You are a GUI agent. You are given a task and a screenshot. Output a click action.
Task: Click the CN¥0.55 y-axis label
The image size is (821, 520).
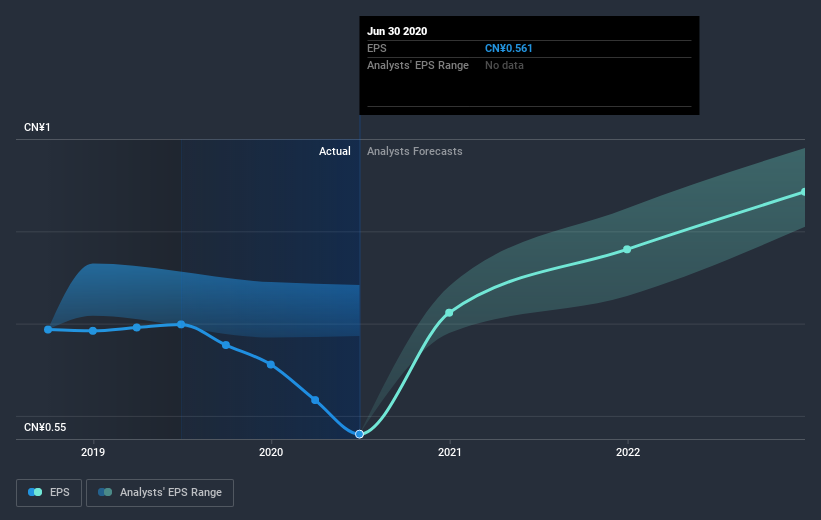pyautogui.click(x=45, y=427)
